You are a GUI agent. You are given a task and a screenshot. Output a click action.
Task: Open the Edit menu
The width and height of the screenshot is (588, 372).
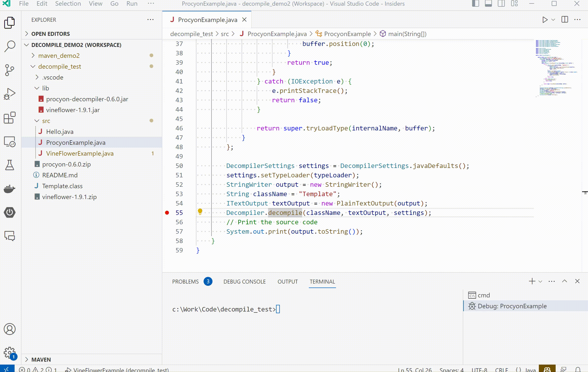[42, 4]
